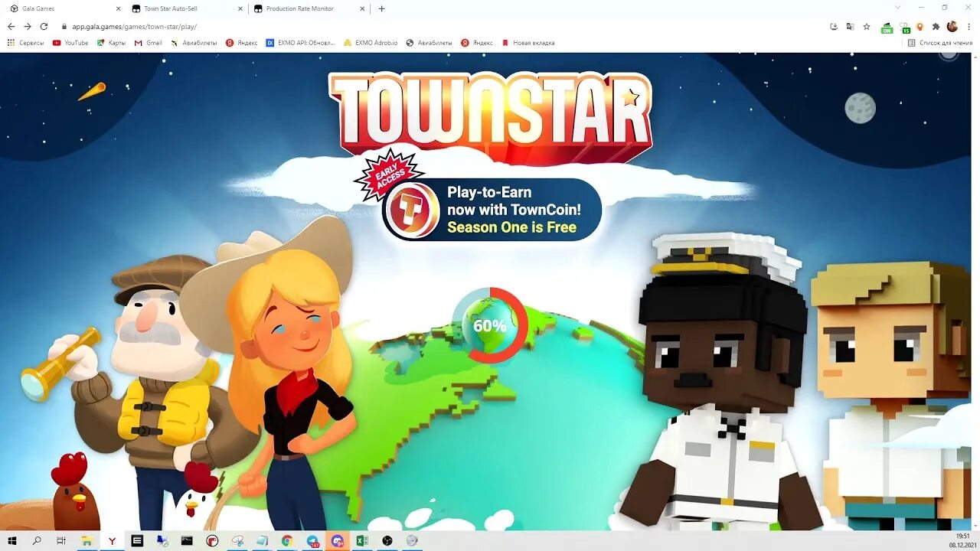980x551 pixels.
Task: Open the Chrome profile avatar
Action: coord(952,26)
